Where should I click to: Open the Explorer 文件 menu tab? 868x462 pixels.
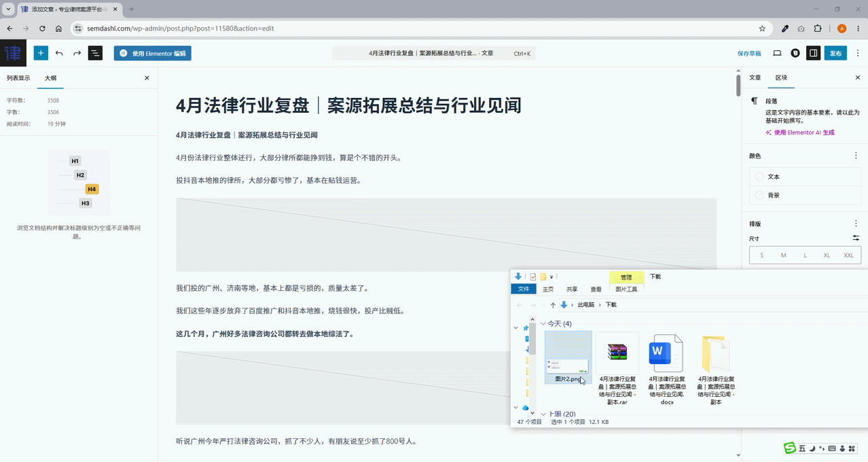(x=524, y=289)
